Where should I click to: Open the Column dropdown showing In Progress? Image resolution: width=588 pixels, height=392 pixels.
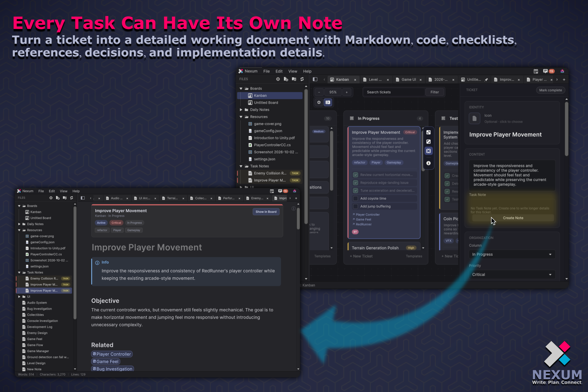click(512, 254)
